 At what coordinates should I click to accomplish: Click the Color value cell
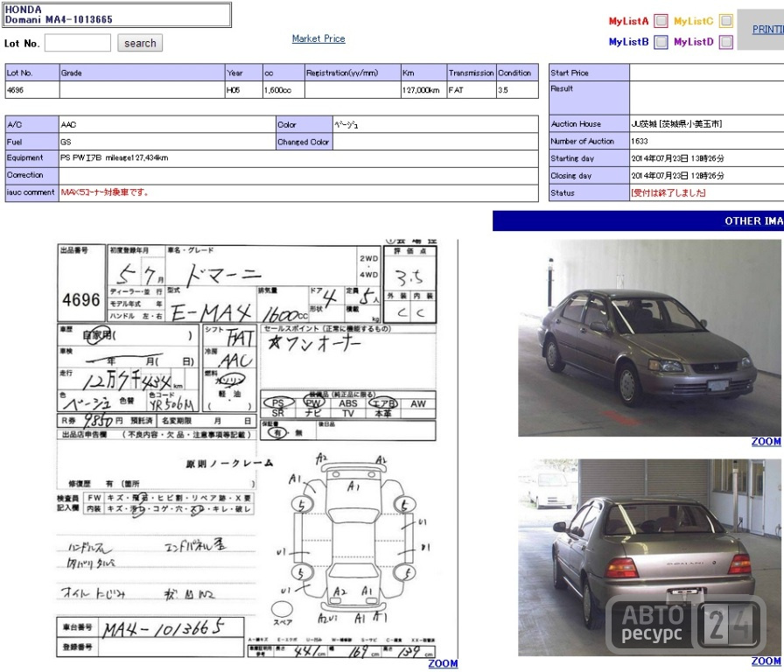pyautogui.click(x=436, y=124)
